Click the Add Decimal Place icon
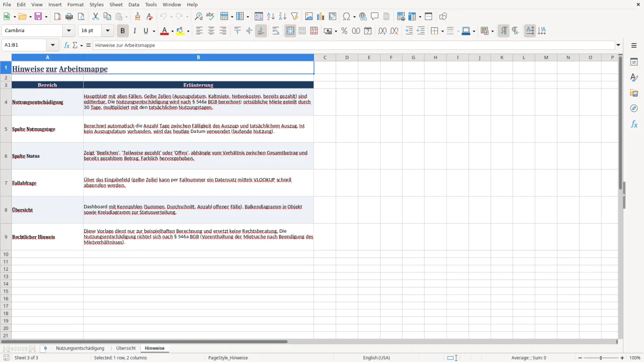 (x=382, y=31)
